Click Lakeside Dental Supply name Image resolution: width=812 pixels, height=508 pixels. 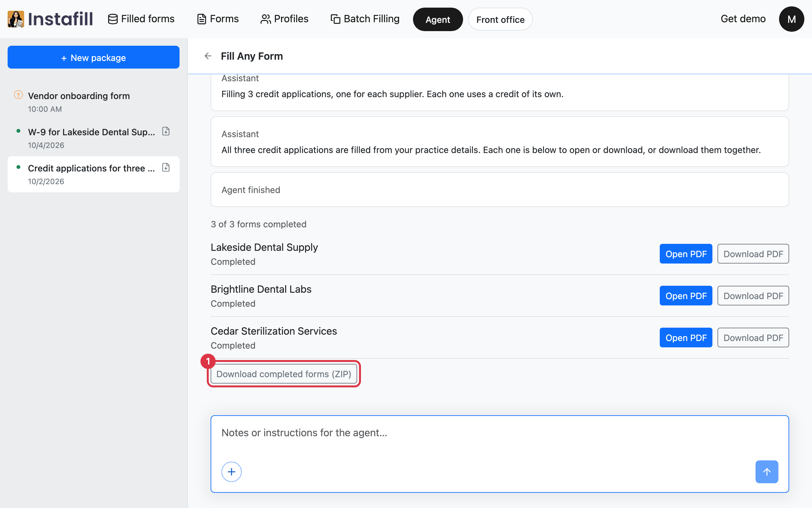click(264, 247)
